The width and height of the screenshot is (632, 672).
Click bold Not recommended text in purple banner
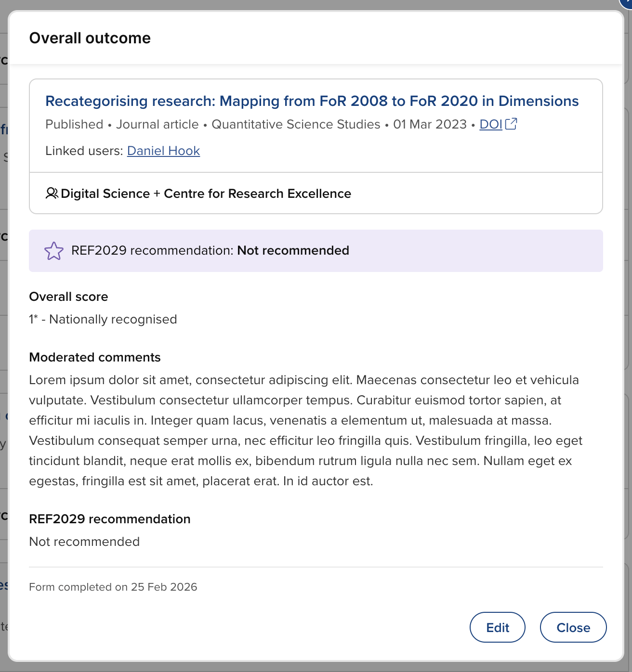point(293,250)
